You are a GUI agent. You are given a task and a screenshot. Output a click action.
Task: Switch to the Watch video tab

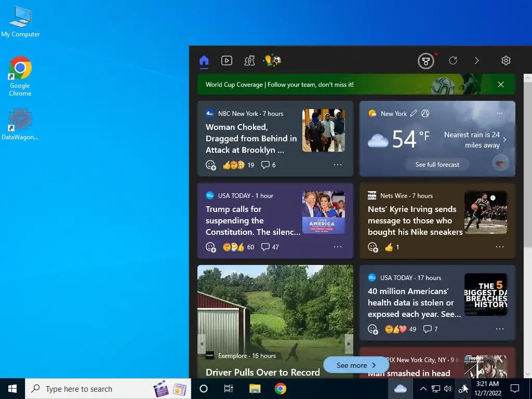(x=227, y=61)
